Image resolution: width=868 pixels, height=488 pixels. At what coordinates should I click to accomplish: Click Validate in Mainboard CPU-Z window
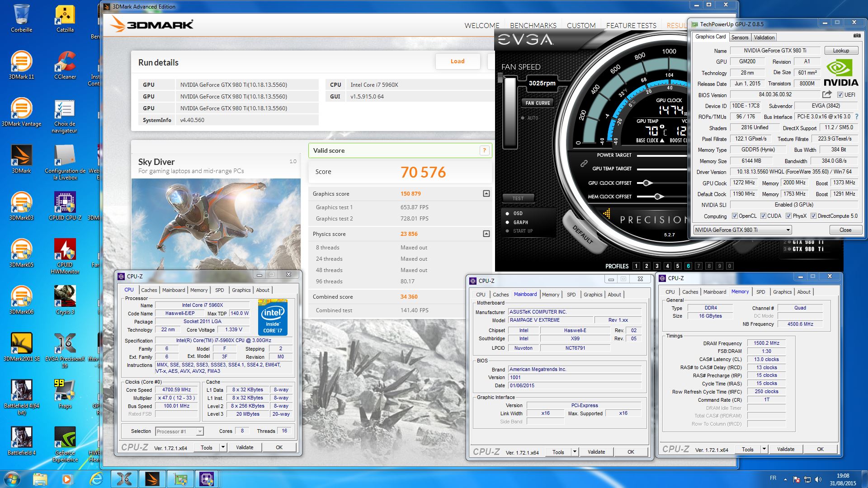click(x=596, y=452)
